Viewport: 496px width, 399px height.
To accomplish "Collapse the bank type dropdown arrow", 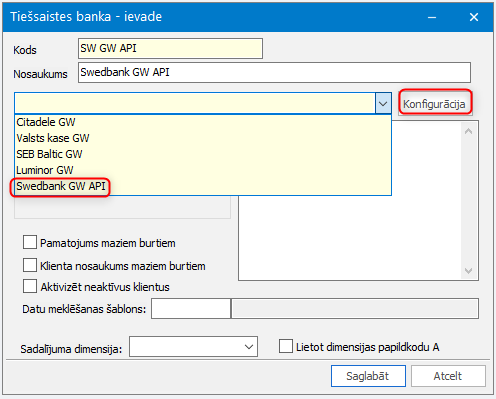I will tap(383, 104).
